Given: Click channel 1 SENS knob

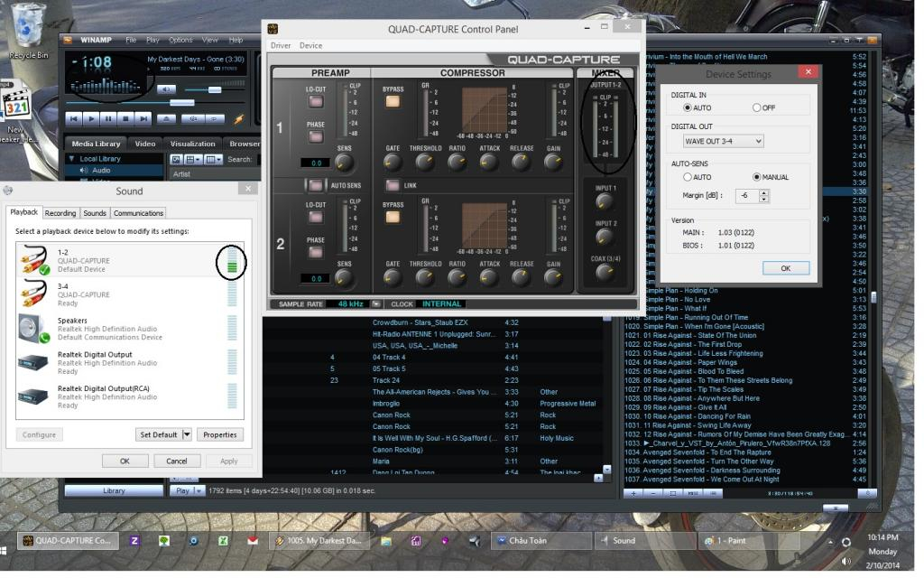Looking at the screenshot, I should point(344,163).
